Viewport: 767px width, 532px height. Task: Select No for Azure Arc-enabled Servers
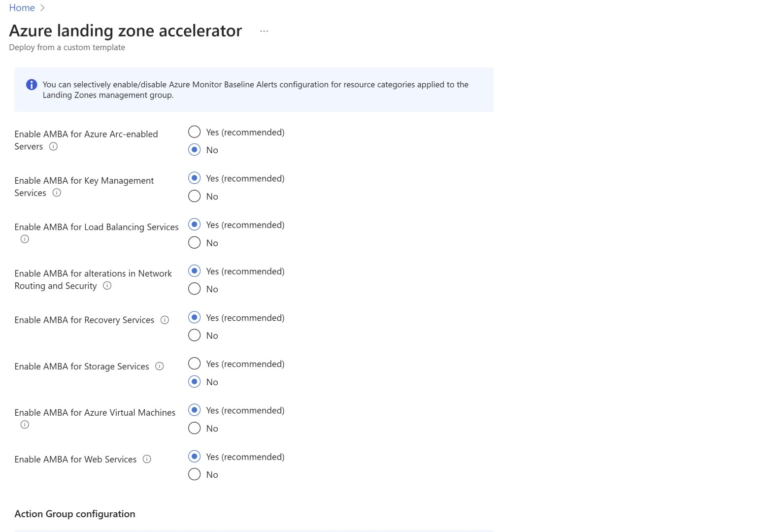195,150
